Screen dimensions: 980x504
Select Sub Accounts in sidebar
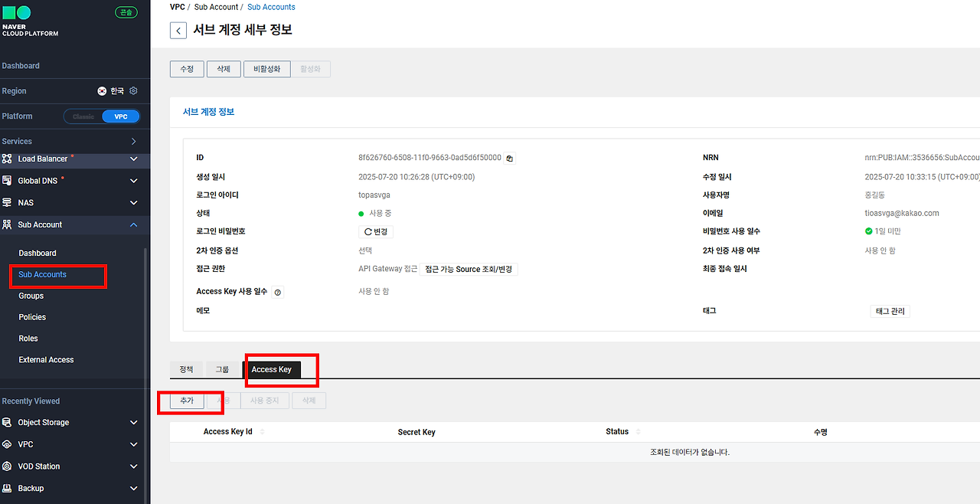(x=43, y=274)
